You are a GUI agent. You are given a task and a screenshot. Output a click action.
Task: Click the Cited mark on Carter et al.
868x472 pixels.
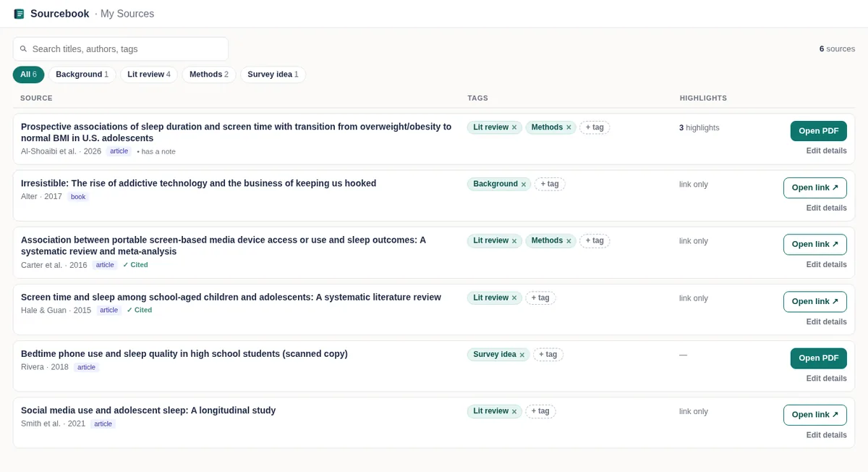pos(135,265)
